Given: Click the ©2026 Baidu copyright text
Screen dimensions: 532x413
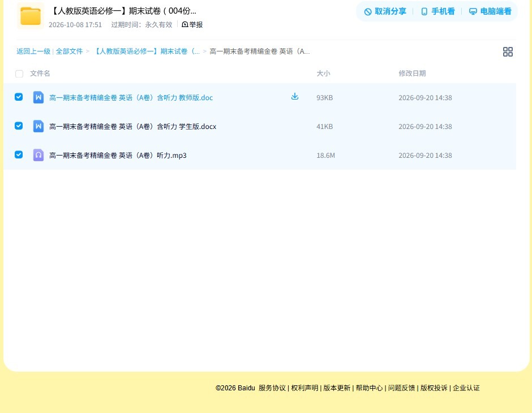Looking at the screenshot, I should click(235, 388).
